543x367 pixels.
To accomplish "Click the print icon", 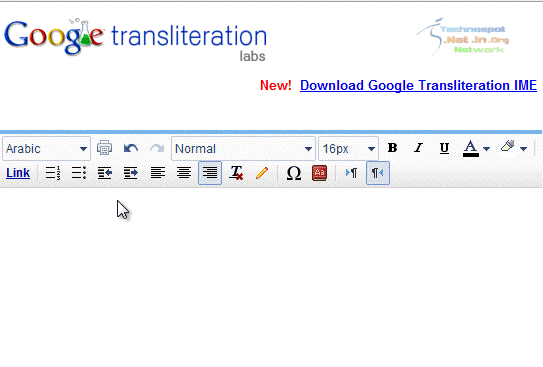I will coord(104,148).
